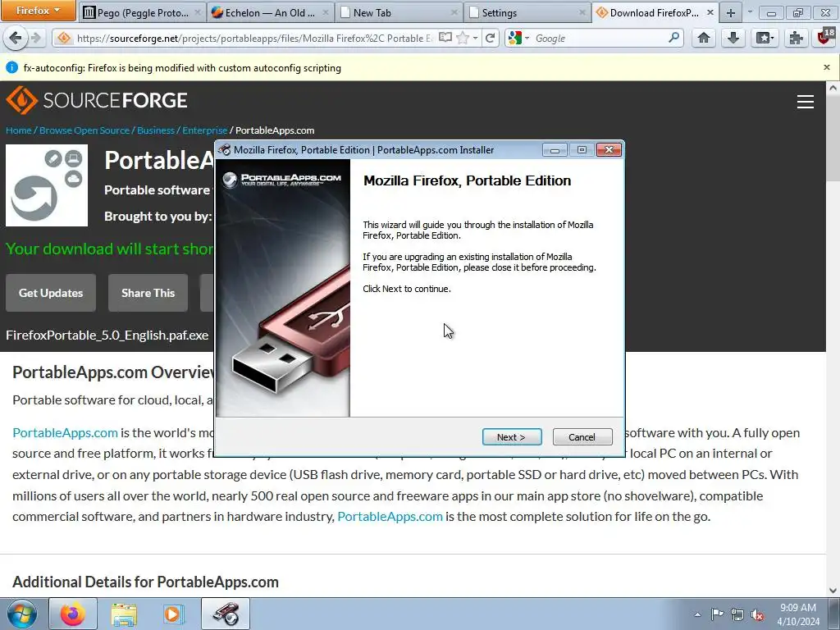
Task: Switch to the Settings tab
Action: pyautogui.click(x=527, y=12)
